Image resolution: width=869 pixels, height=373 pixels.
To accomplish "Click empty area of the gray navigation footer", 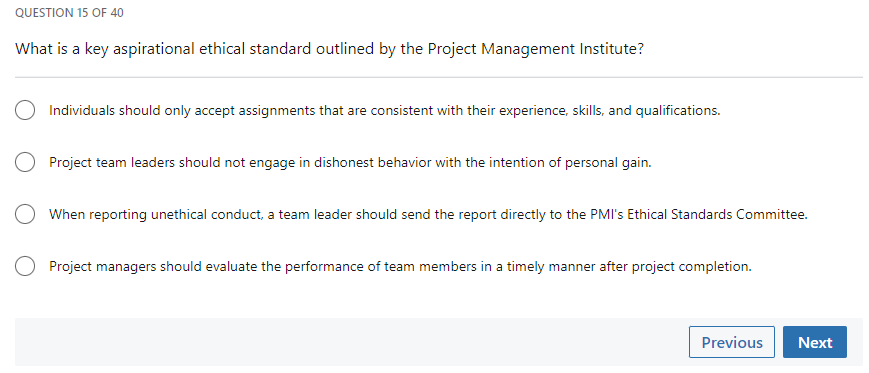I will click(x=333, y=342).
